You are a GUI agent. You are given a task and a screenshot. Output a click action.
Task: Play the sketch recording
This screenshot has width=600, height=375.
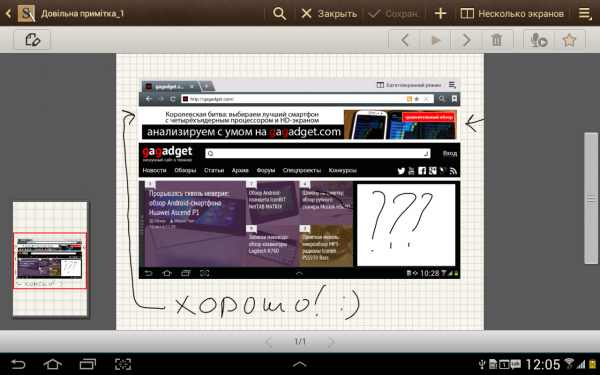click(435, 40)
